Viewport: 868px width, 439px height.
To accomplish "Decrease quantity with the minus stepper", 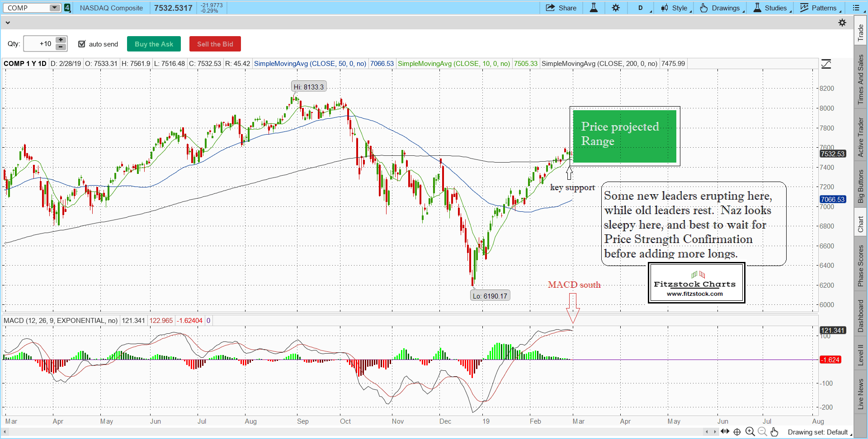I will click(61, 47).
